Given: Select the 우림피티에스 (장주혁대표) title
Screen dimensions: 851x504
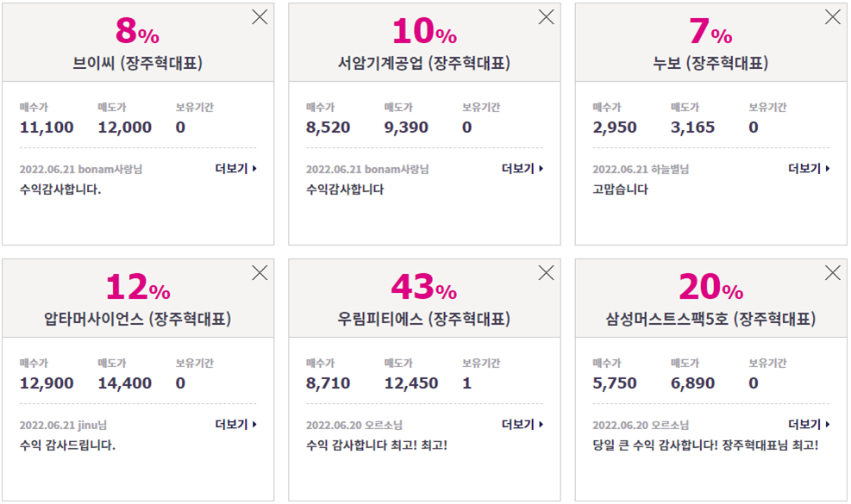Looking at the screenshot, I should tap(424, 319).
